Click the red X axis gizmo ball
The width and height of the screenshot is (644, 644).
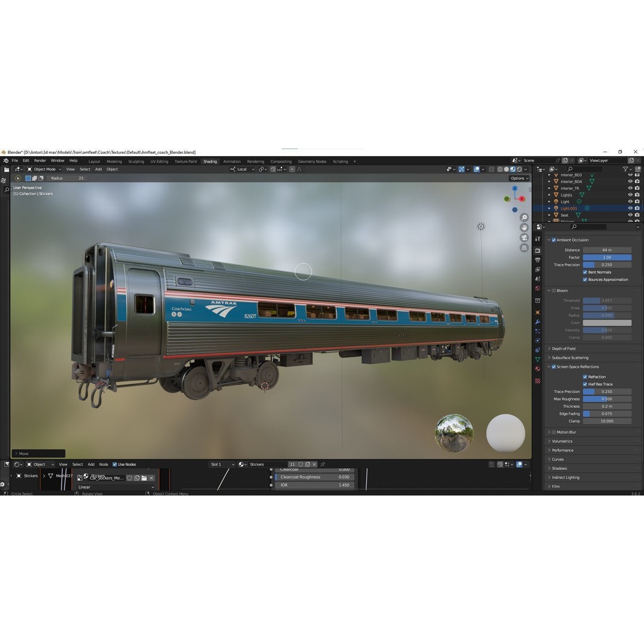(522, 199)
